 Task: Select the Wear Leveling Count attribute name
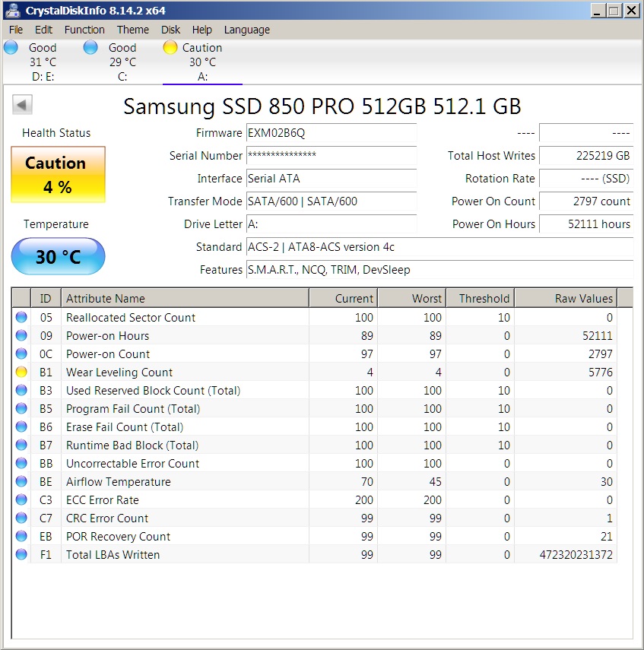pyautogui.click(x=119, y=373)
